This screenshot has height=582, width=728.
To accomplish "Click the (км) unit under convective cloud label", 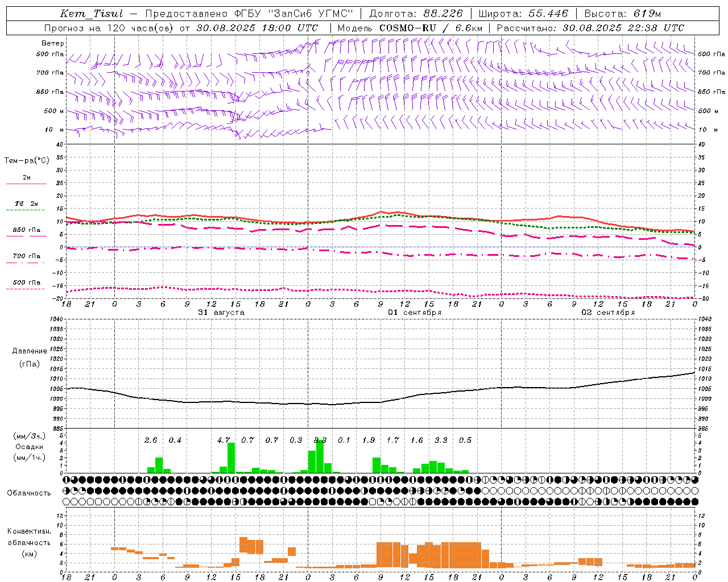I will [x=30, y=554].
